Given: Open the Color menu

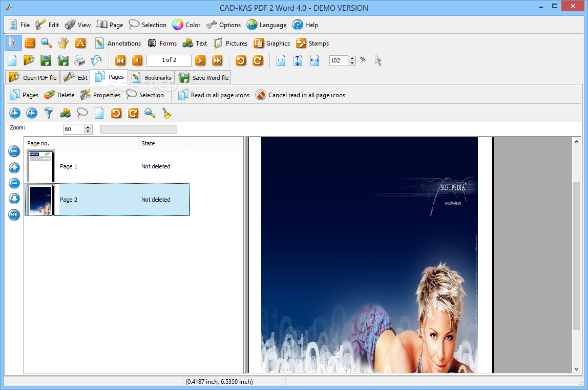Looking at the screenshot, I should tap(186, 25).
